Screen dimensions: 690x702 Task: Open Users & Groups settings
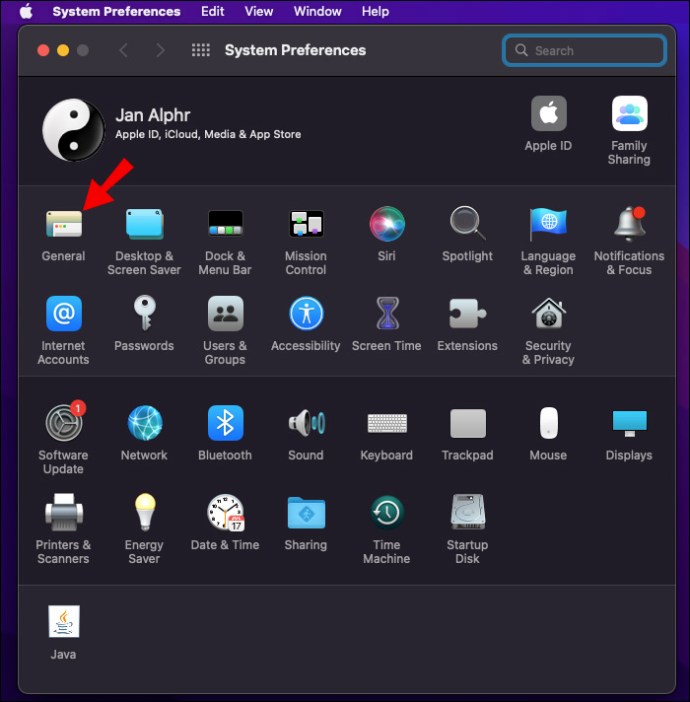pos(225,313)
